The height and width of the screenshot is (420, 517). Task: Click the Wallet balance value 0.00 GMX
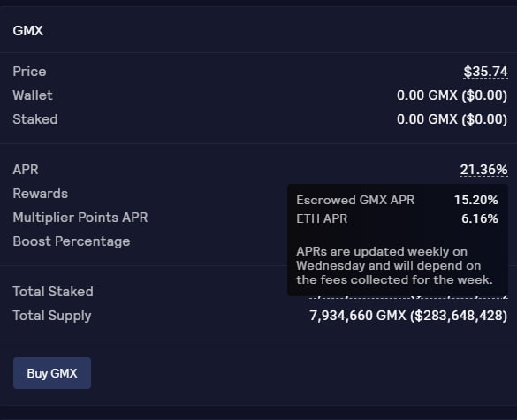[452, 95]
